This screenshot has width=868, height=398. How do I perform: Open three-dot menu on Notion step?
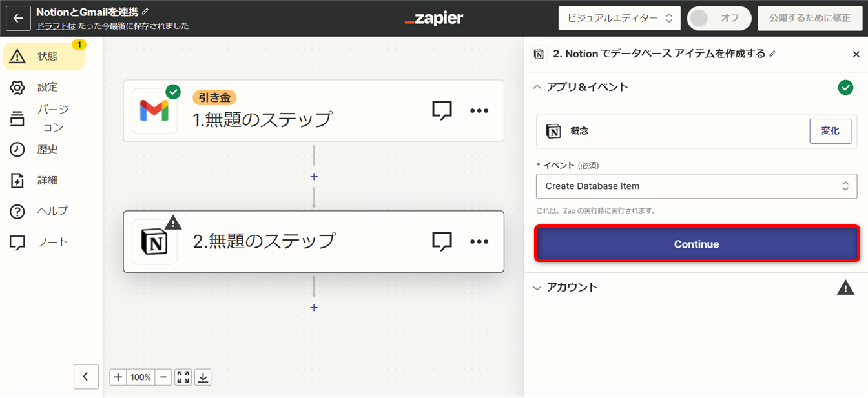[479, 241]
